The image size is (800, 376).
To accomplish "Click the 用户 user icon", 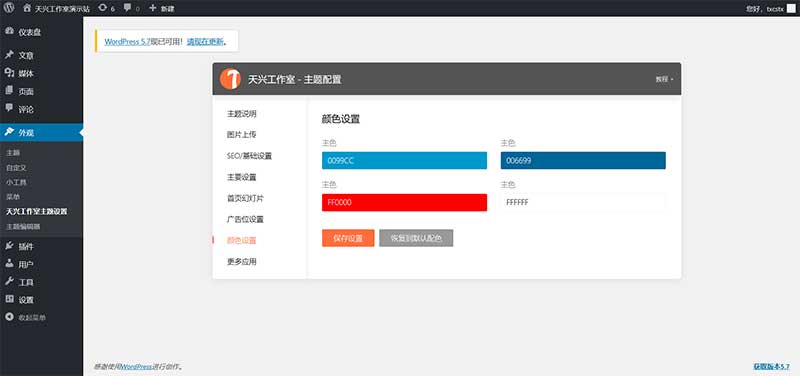I will [9, 264].
